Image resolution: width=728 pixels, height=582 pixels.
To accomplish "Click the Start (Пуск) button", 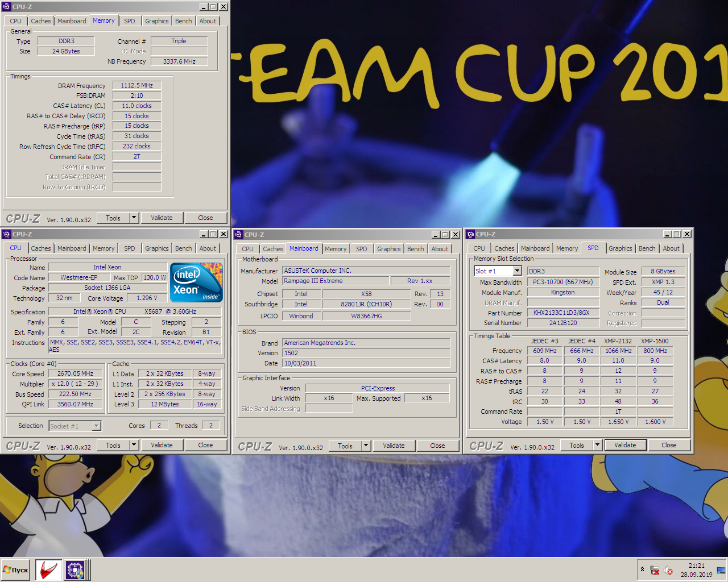I will pyautogui.click(x=16, y=569).
